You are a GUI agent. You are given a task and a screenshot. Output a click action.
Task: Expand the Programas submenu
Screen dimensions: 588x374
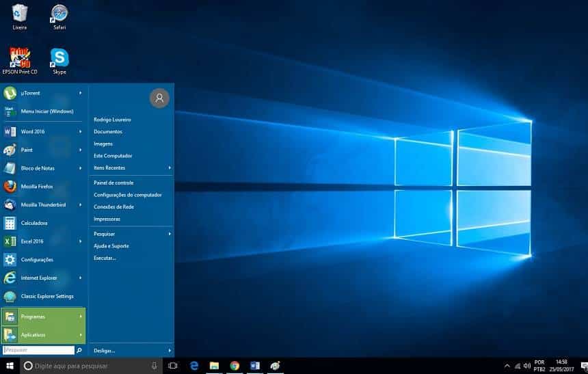[x=81, y=317]
